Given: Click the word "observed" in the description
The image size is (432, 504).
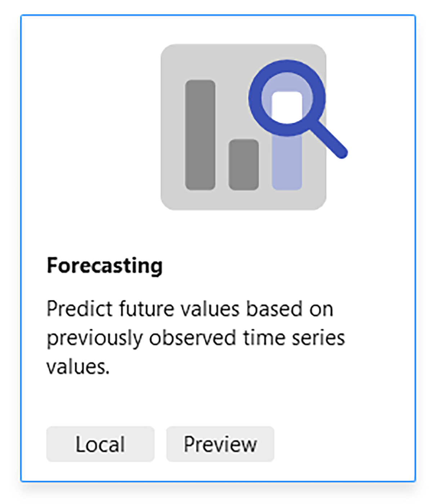Looking at the screenshot, I should coord(193,338).
